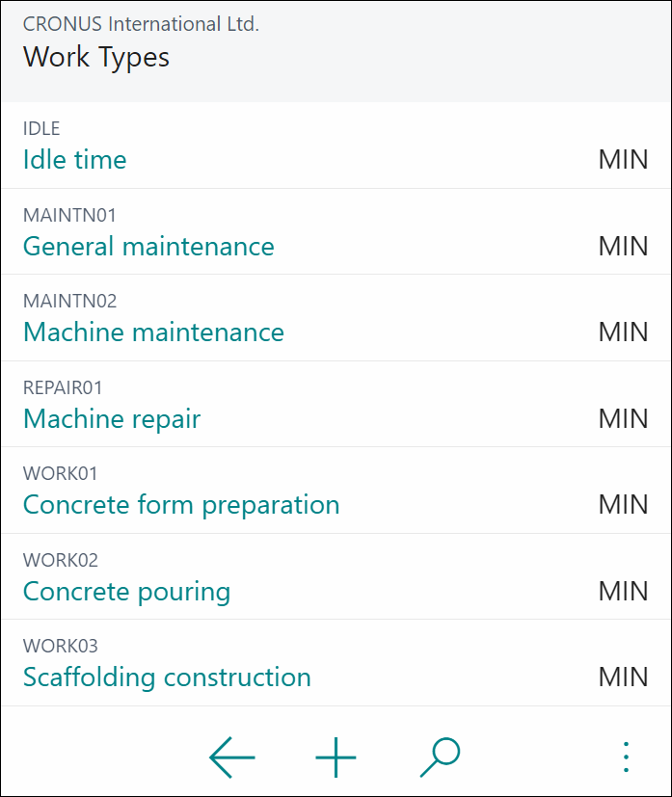Select Scaffolding construction entry

point(167,677)
